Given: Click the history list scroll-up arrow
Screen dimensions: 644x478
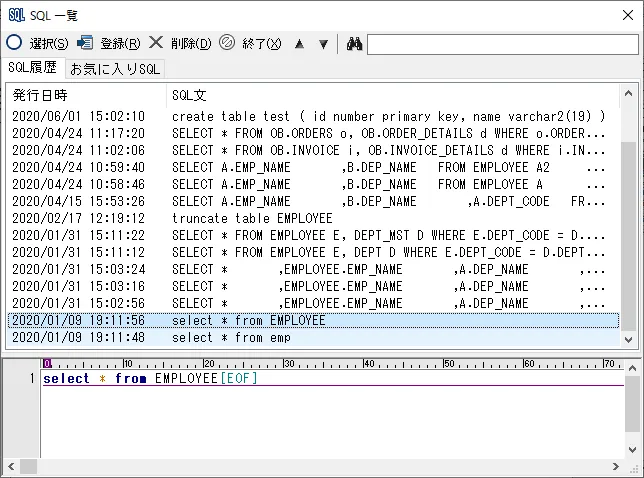Looking at the screenshot, I should 628,93.
